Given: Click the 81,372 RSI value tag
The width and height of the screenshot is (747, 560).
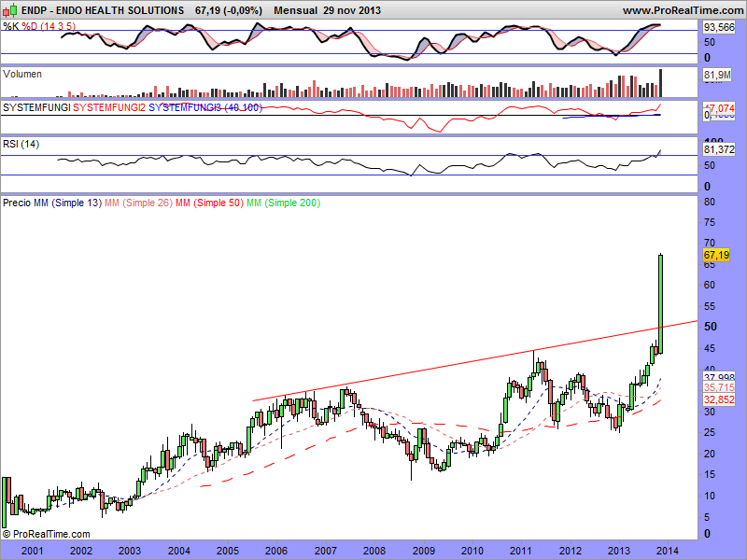Looking at the screenshot, I should 719,149.
